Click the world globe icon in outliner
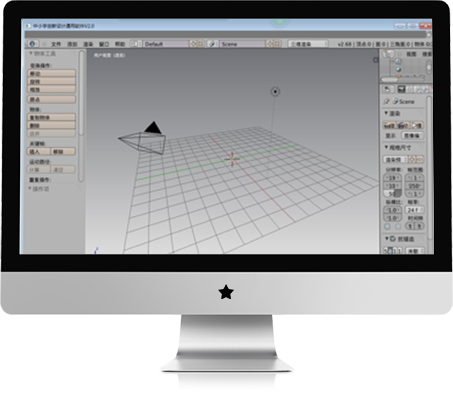Viewport: 453px width, 402px height. coord(399,70)
